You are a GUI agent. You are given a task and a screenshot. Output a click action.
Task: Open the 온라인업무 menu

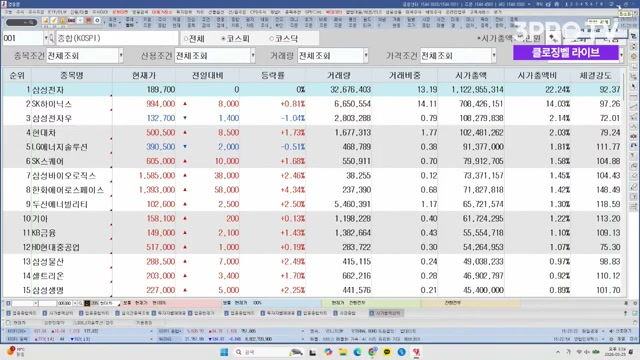[x=456, y=12]
